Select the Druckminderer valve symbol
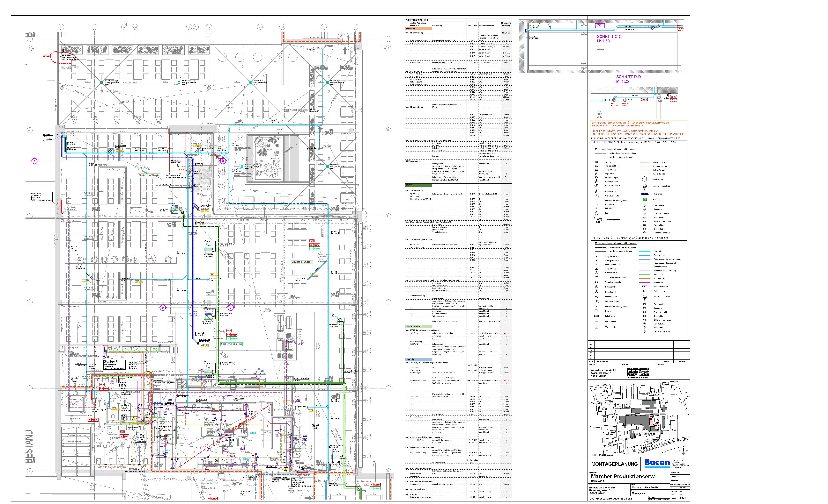The image size is (828, 504). (x=596, y=297)
